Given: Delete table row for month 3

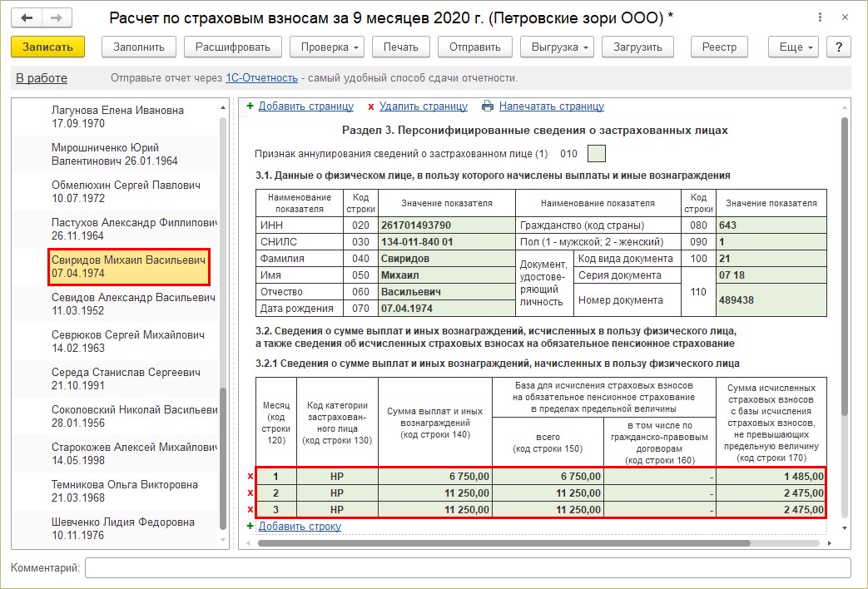Looking at the screenshot, I should tap(250, 509).
